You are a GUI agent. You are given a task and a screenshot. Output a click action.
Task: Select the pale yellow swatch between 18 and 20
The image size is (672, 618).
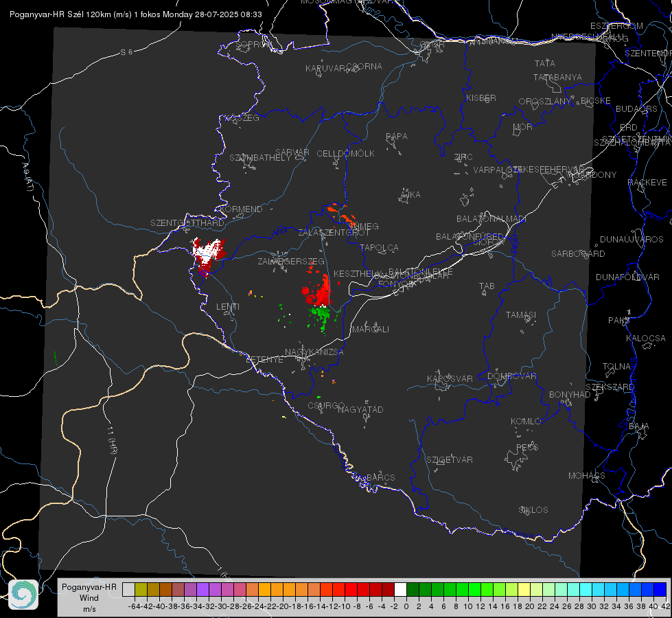524,589
